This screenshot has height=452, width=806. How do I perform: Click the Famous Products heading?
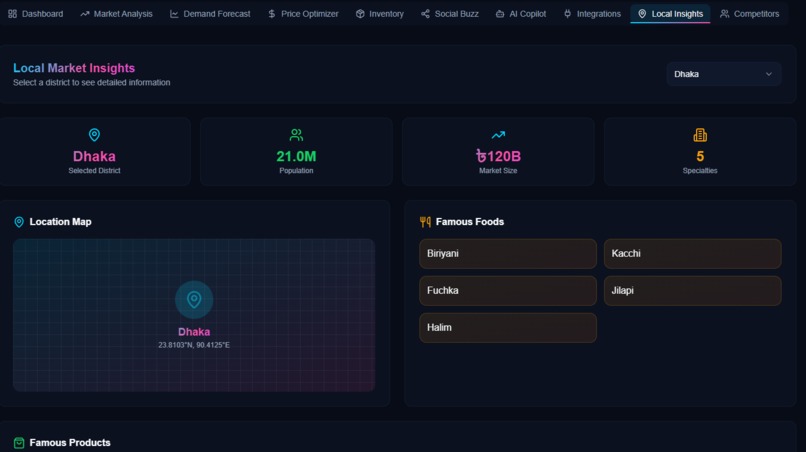click(70, 443)
